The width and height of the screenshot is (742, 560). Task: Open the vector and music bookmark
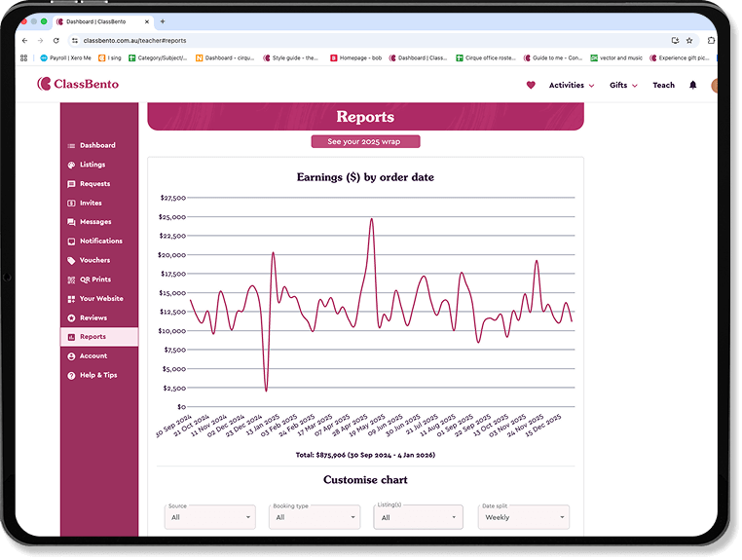tap(616, 57)
